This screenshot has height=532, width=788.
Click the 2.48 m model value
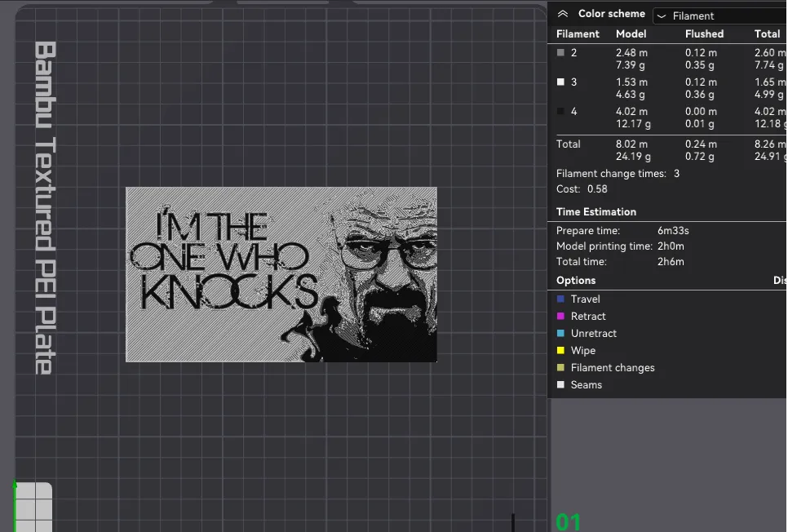631,52
